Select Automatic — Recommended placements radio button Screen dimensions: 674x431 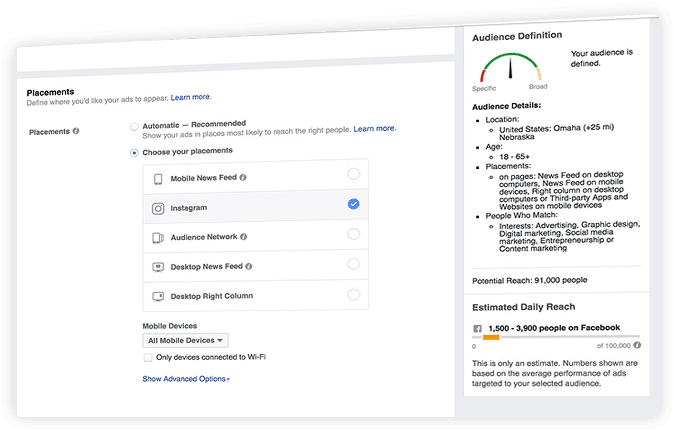135,128
